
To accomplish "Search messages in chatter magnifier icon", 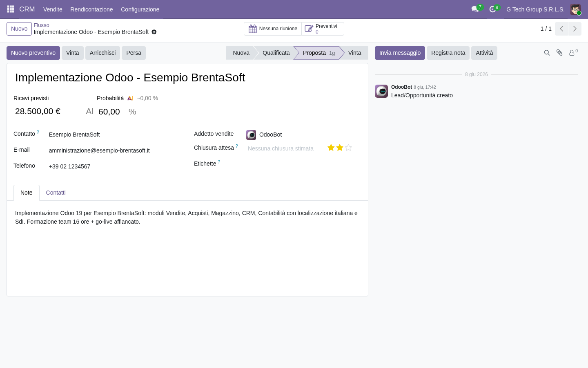I will tap(547, 53).
